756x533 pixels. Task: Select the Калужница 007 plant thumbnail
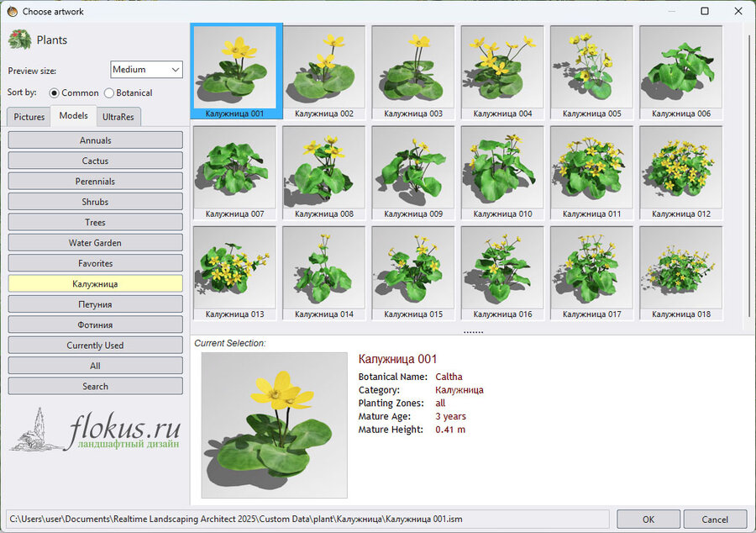pos(235,172)
